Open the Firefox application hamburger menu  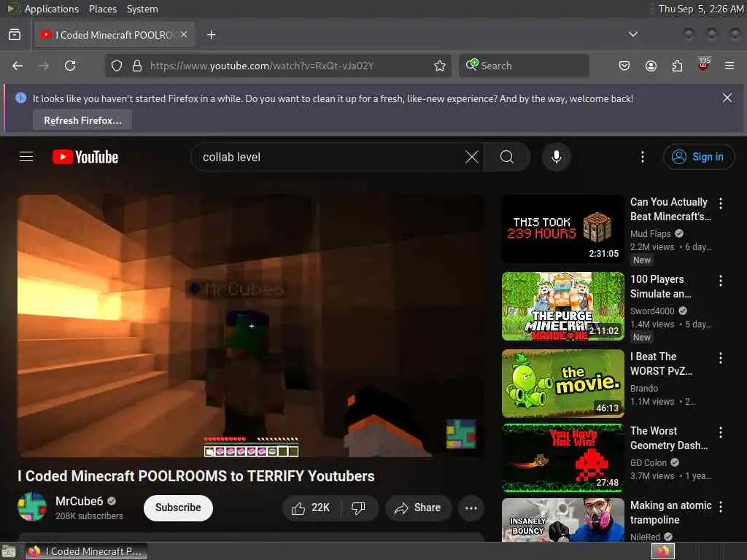pyautogui.click(x=729, y=66)
